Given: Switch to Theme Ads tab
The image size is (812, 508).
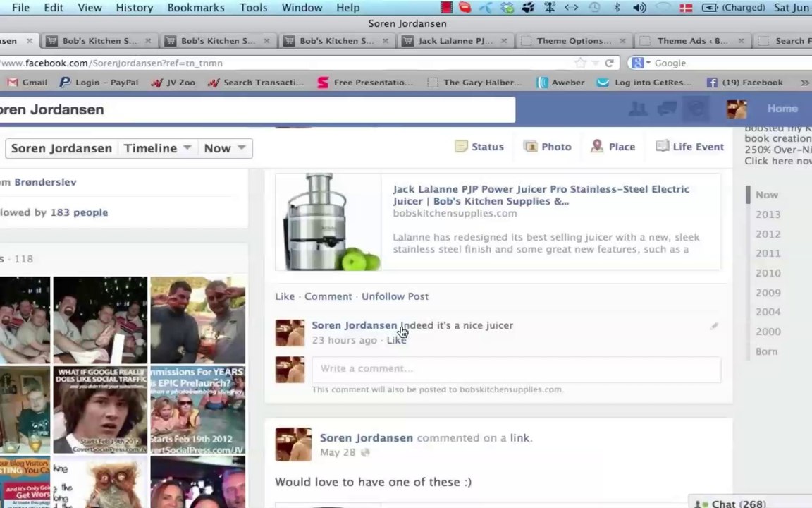Looking at the screenshot, I should click(692, 40).
